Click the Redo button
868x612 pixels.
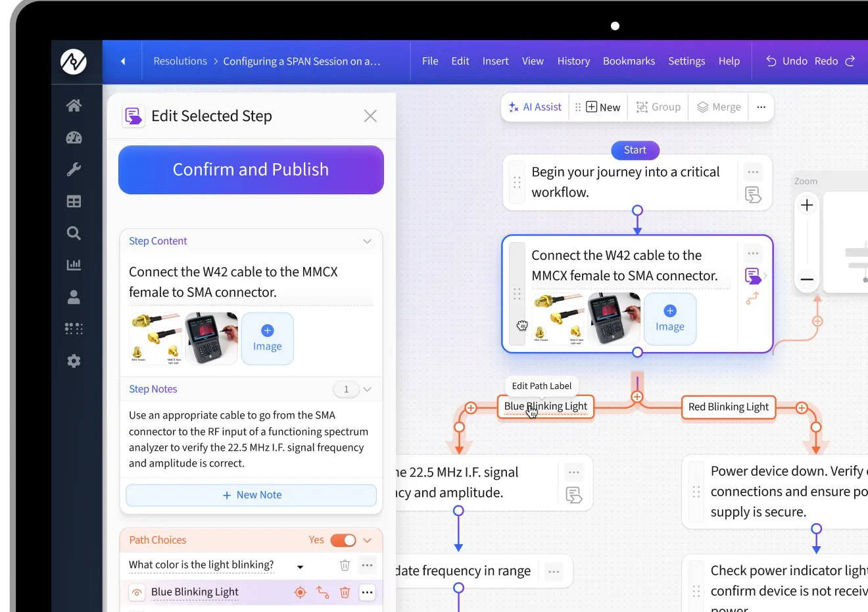834,61
